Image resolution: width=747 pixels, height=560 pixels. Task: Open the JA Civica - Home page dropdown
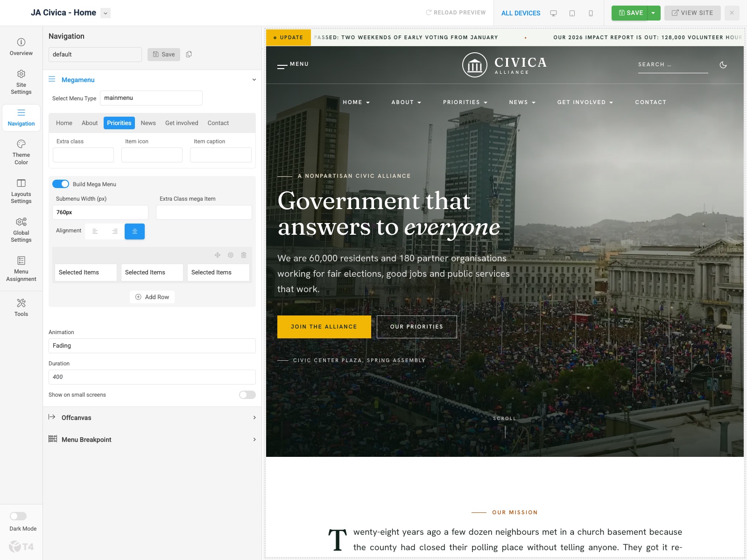106,13
